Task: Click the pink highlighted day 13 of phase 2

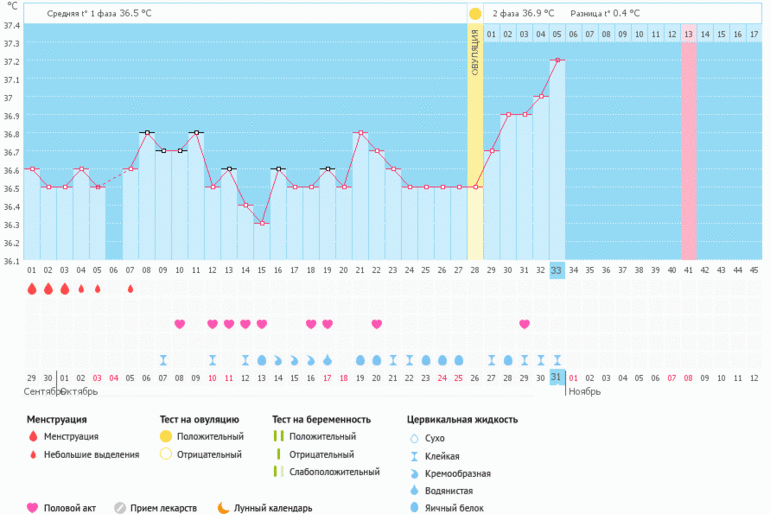Action: pos(689,35)
